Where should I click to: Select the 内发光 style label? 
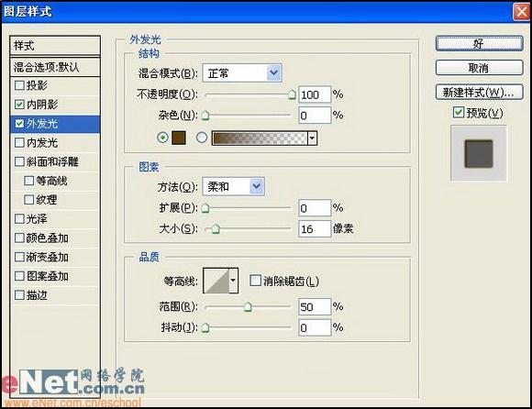click(42, 143)
